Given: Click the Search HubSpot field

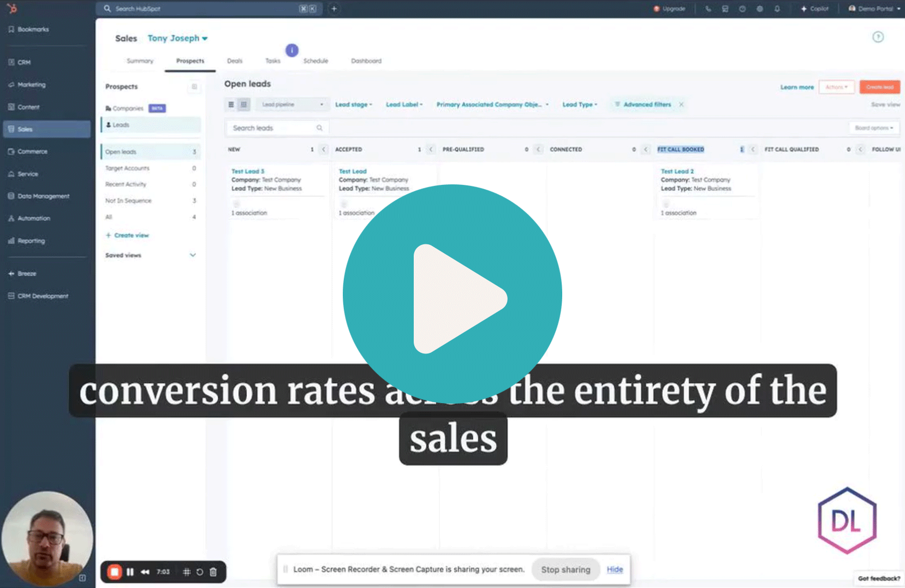Looking at the screenshot, I should pyautogui.click(x=209, y=9).
